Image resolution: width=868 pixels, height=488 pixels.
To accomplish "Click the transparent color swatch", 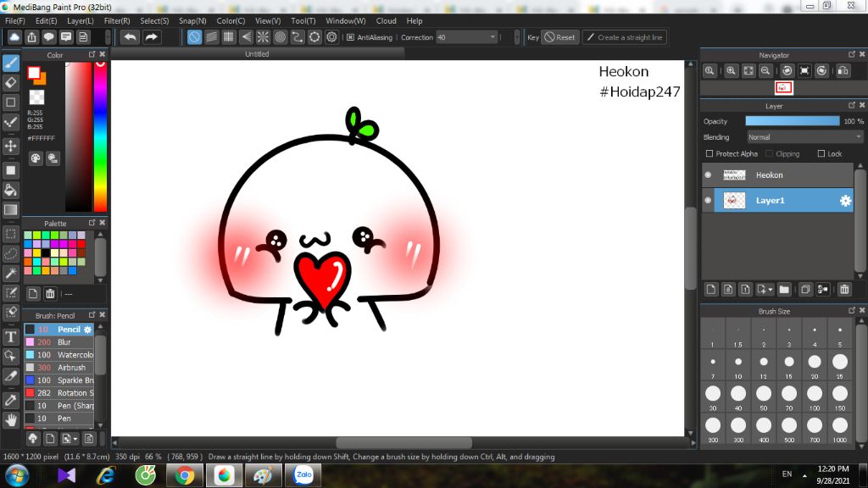I will tap(36, 97).
